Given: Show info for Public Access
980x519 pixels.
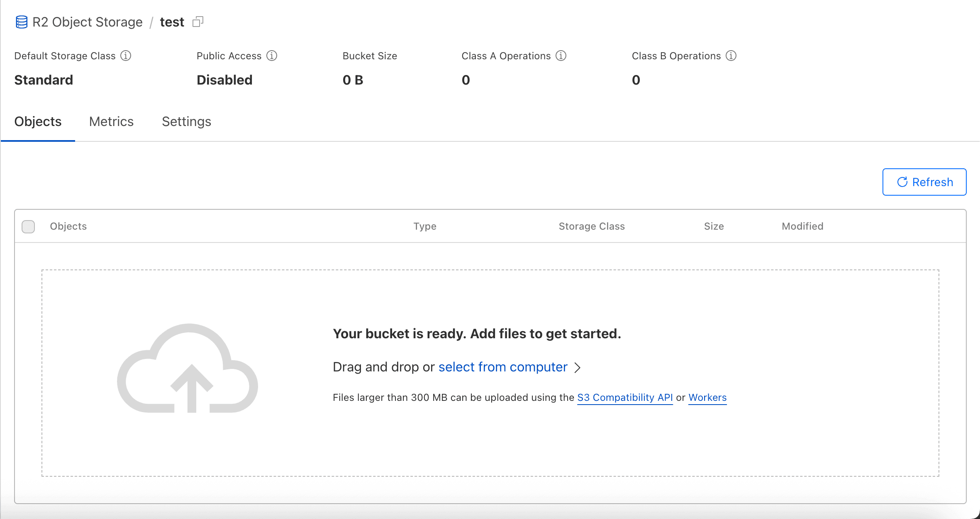Looking at the screenshot, I should [x=272, y=56].
